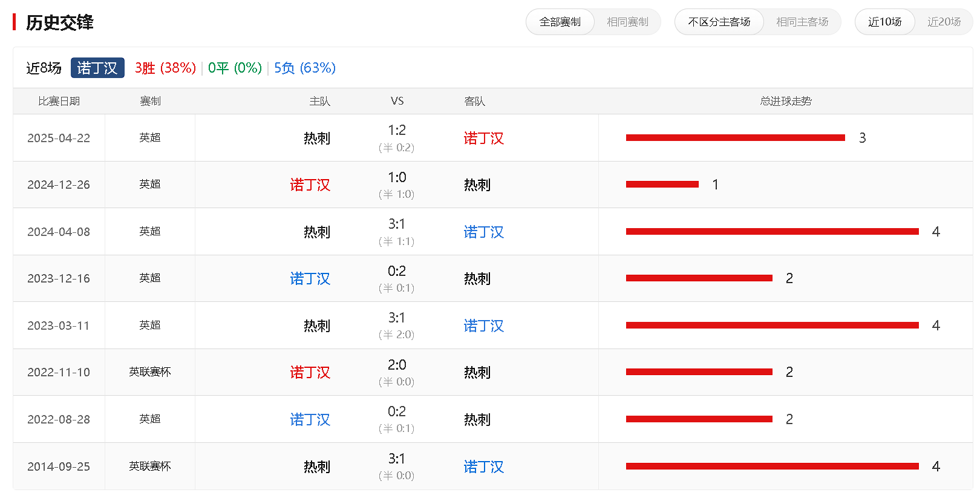
Task: Click 英联赛杯 in 2022-11-10 row
Action: click(x=149, y=372)
